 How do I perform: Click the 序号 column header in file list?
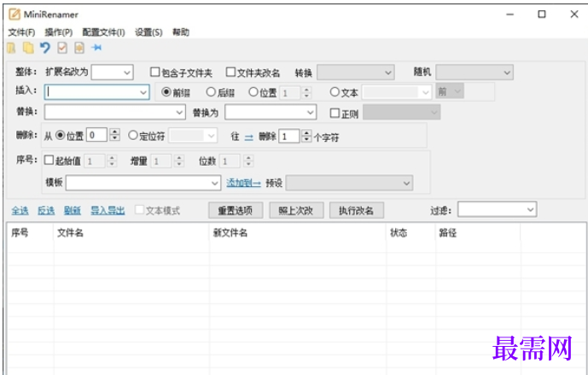coord(31,232)
